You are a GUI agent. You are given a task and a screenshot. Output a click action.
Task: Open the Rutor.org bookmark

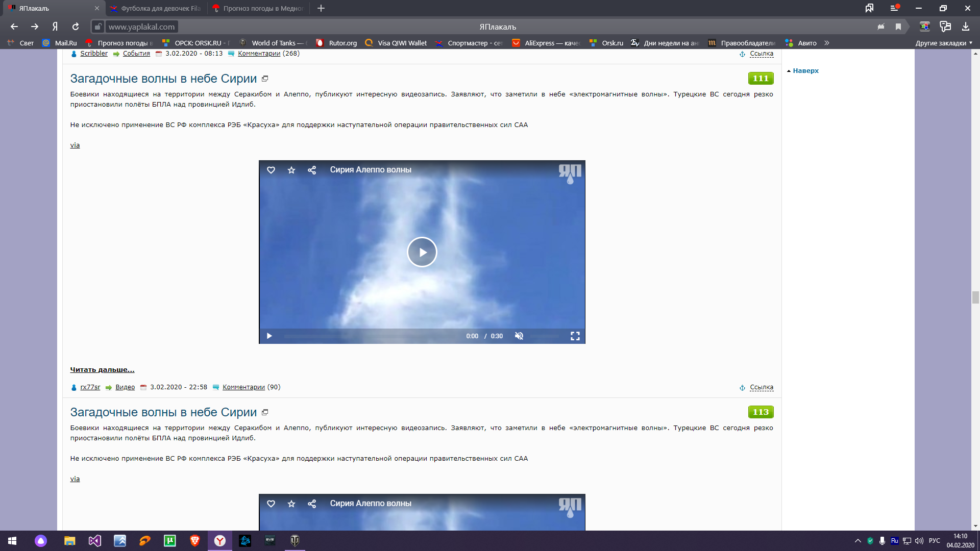(337, 43)
